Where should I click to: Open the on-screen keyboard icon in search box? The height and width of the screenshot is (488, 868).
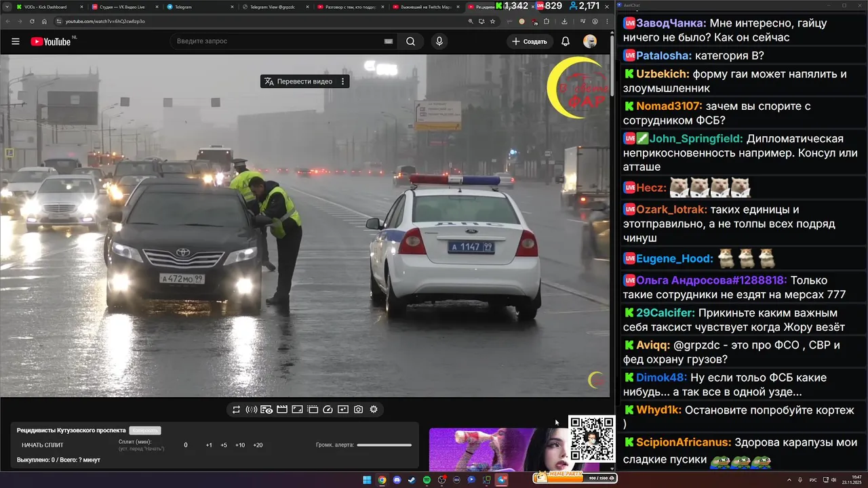[x=389, y=41]
